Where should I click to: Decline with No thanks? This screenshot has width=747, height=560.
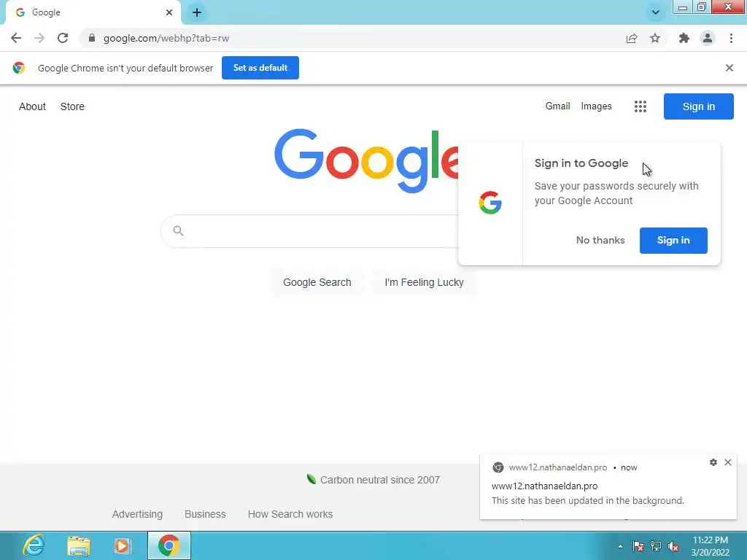(x=600, y=241)
